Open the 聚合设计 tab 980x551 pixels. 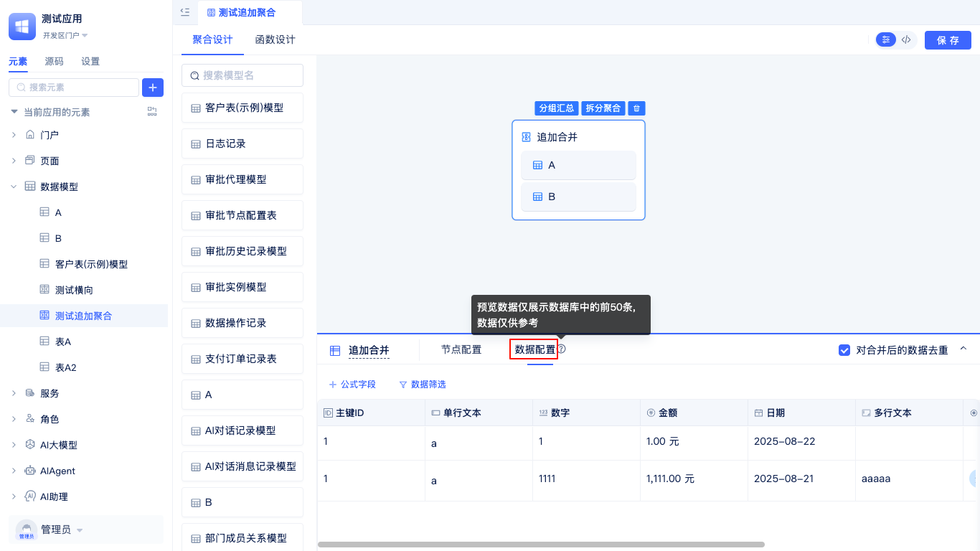(x=212, y=40)
